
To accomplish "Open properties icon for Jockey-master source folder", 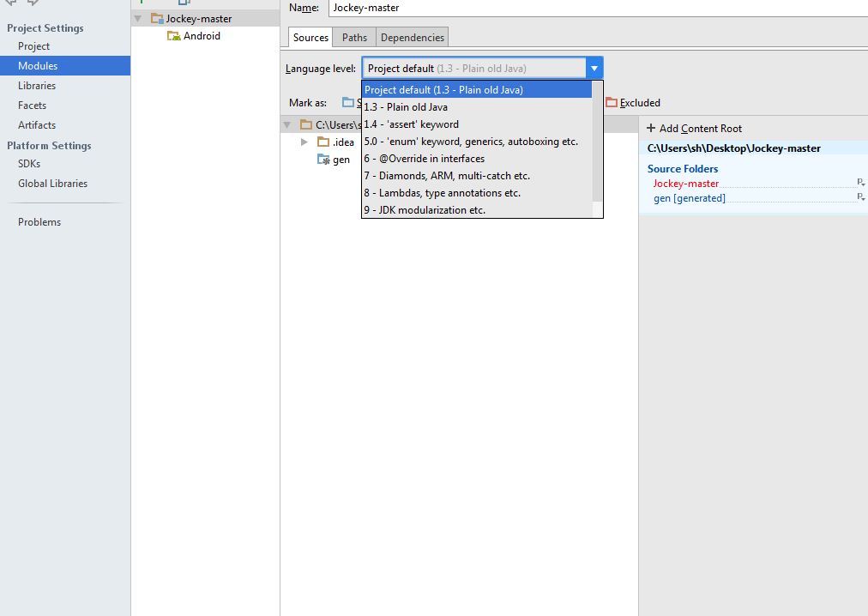I will 860,184.
